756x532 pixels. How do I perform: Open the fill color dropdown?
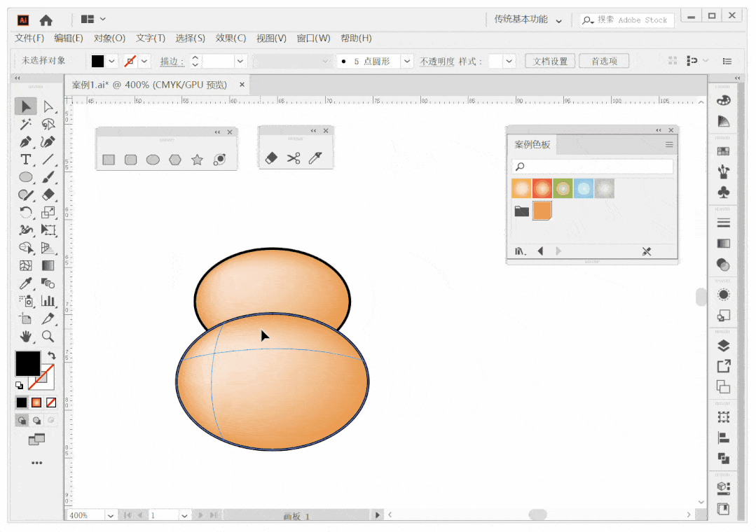[112, 61]
